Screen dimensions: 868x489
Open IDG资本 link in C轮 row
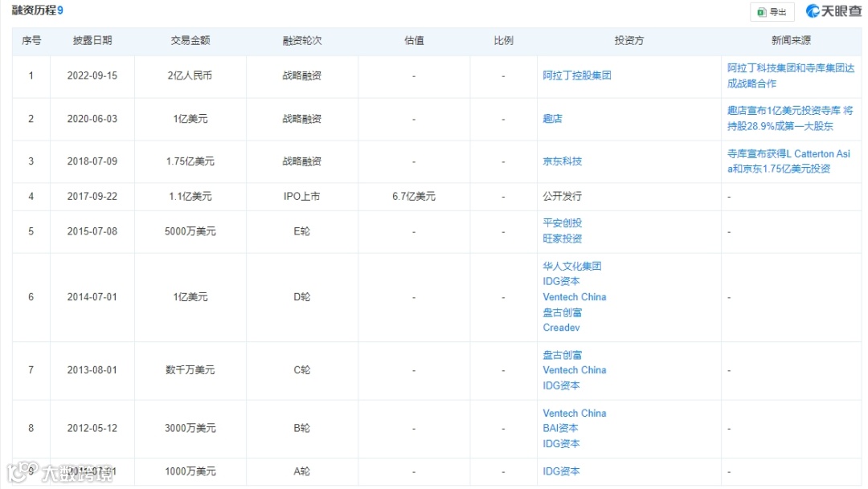561,385
